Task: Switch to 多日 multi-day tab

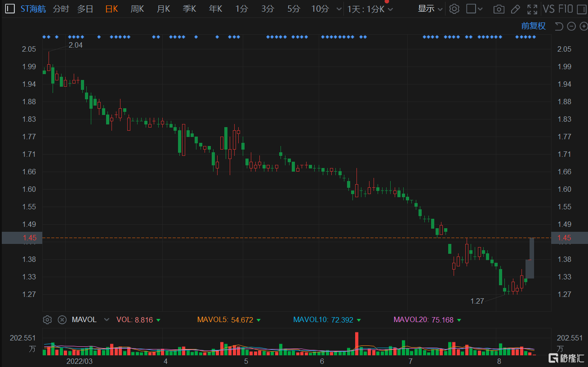Action: [x=85, y=9]
